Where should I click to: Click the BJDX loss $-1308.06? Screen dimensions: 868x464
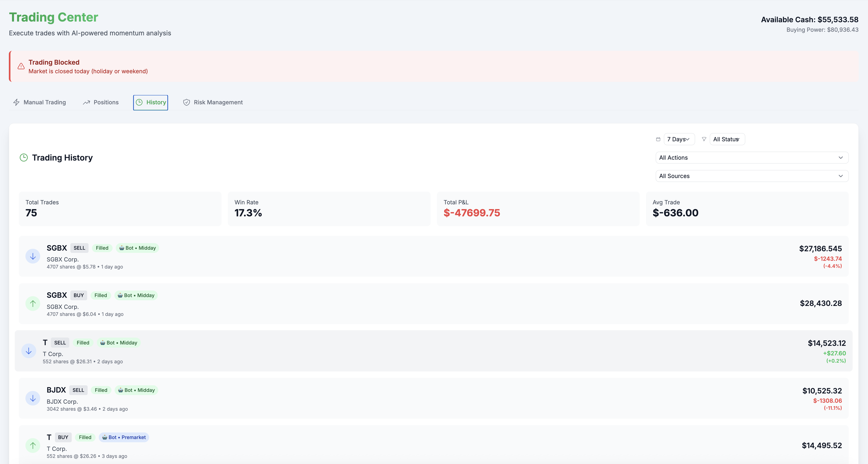(828, 401)
